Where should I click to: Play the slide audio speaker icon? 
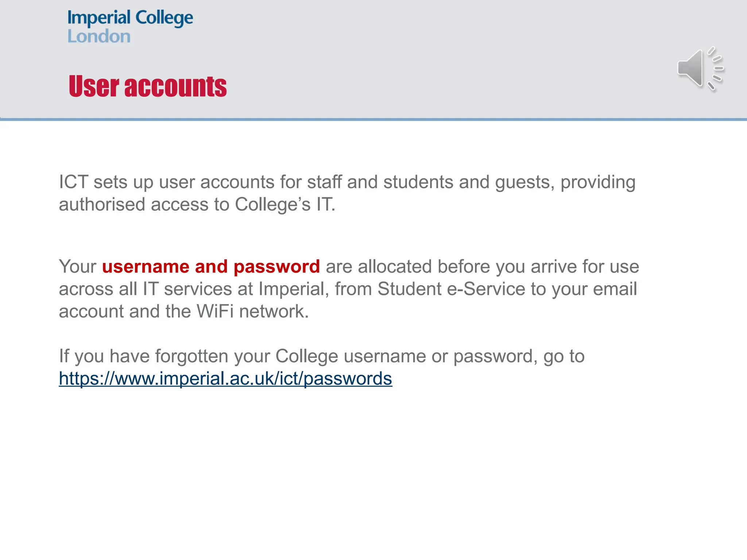(700, 69)
